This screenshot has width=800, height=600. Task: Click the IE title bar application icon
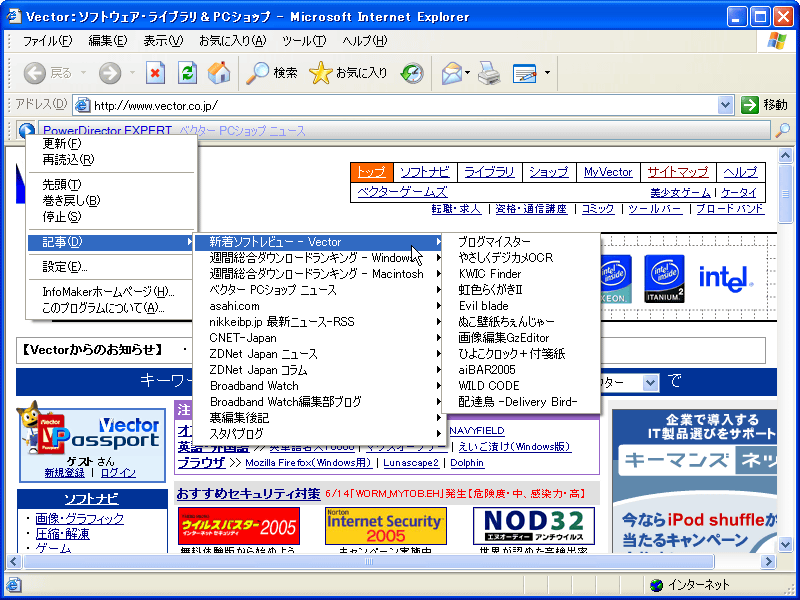coord(13,16)
